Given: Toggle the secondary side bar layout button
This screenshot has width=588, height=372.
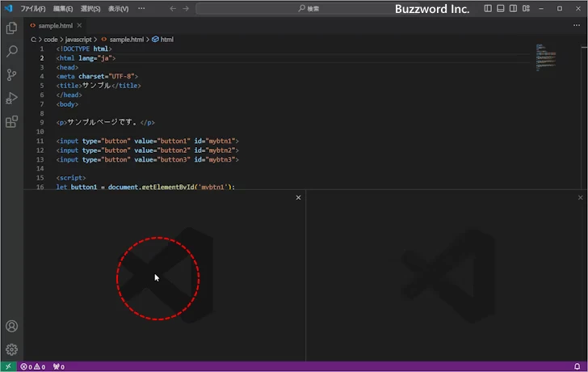Looking at the screenshot, I should point(514,8).
